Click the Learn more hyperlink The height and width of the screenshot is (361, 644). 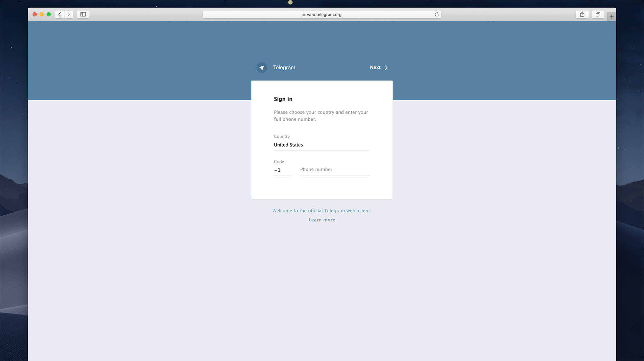322,220
